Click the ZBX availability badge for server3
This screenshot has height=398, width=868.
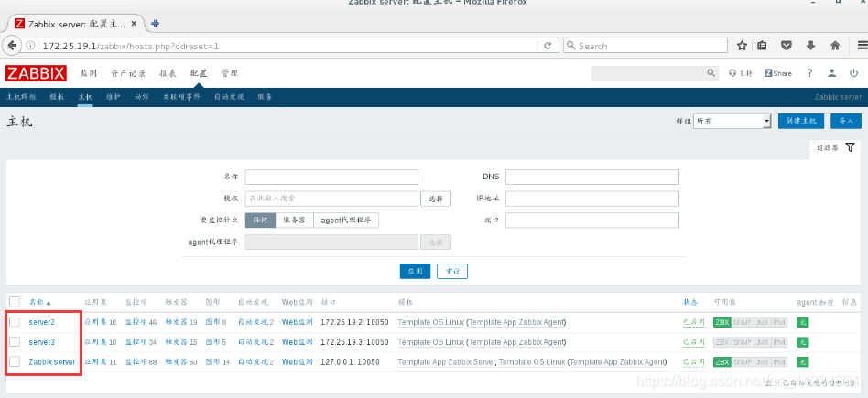(722, 342)
